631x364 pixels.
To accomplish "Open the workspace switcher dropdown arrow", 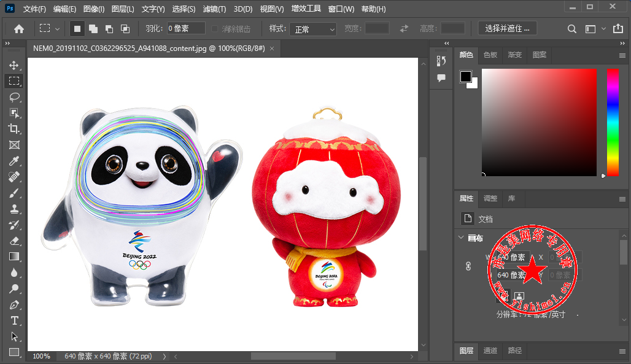I will coord(603,29).
